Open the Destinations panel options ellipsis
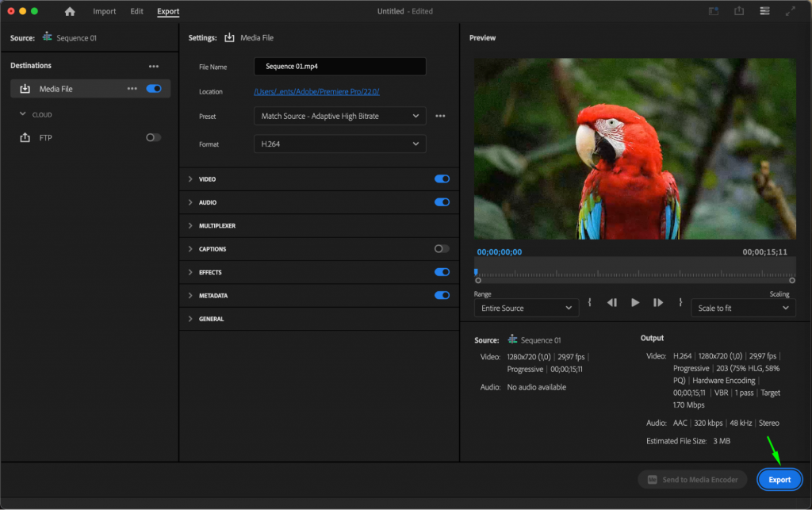The height and width of the screenshot is (510, 812). coord(154,66)
